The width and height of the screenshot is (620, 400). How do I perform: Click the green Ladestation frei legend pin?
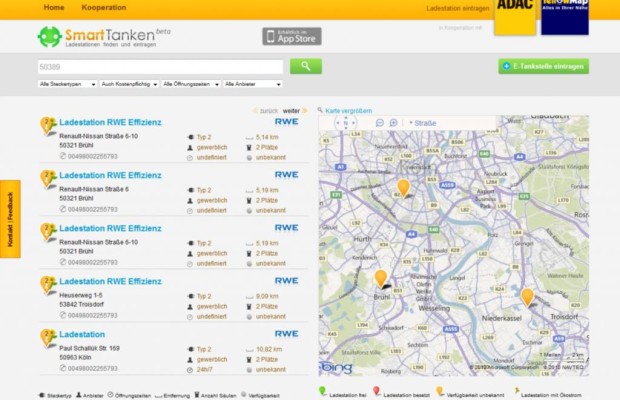[322, 391]
